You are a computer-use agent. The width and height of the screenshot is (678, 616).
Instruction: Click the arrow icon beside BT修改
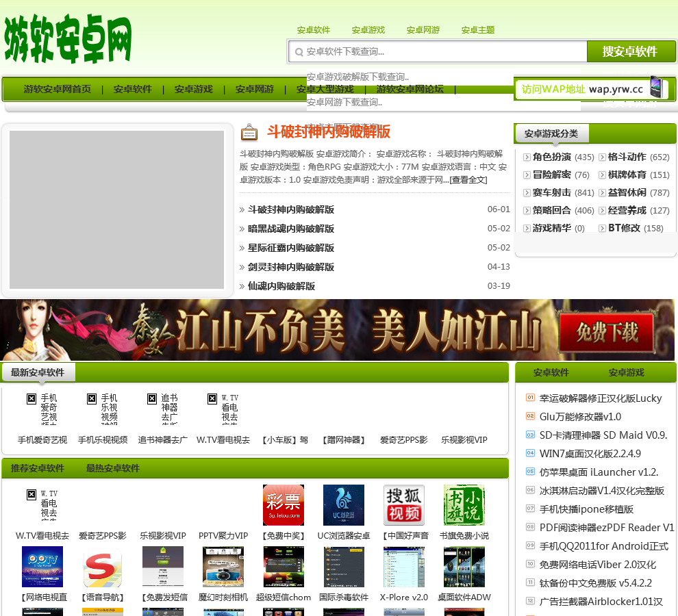coord(602,228)
